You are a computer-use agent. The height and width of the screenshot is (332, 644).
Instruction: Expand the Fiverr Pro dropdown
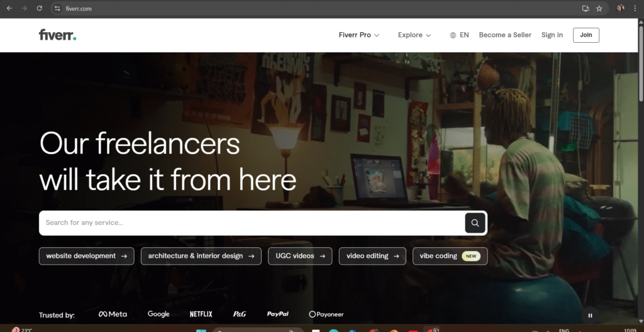359,35
